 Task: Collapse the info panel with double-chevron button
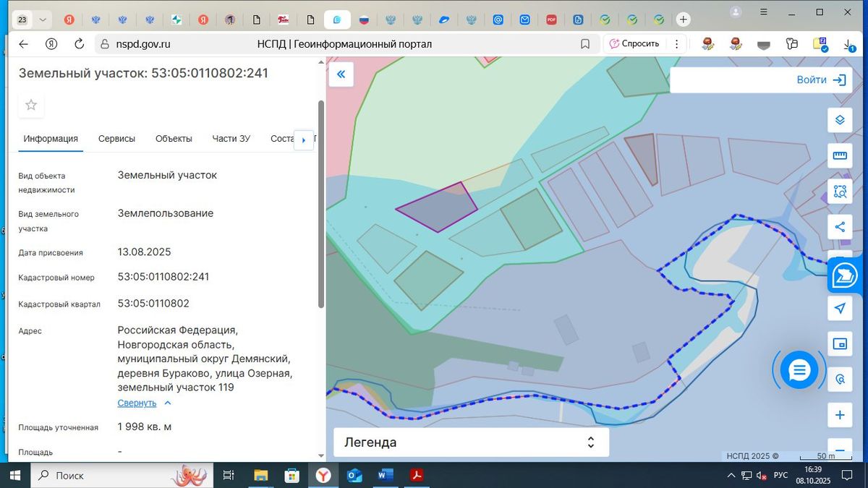tap(341, 74)
